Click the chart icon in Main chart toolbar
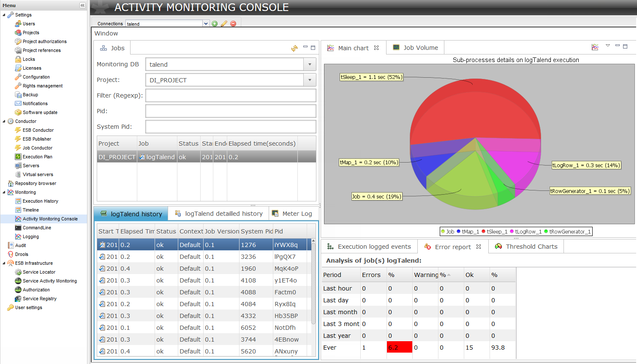 coord(595,47)
